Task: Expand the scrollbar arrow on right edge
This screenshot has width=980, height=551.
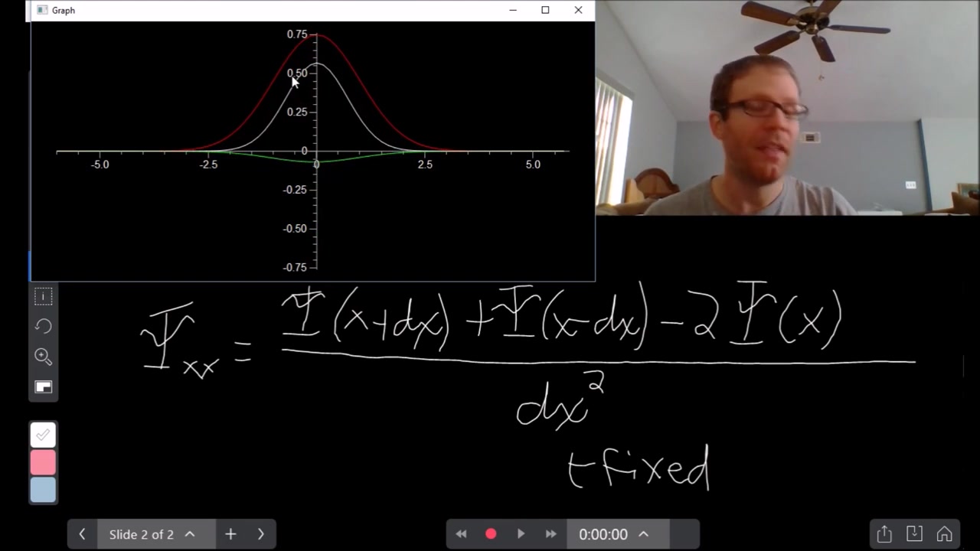Action: (964, 367)
